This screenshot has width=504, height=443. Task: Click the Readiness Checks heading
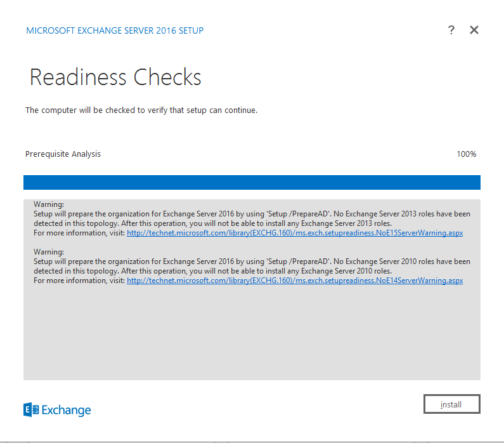(115, 77)
